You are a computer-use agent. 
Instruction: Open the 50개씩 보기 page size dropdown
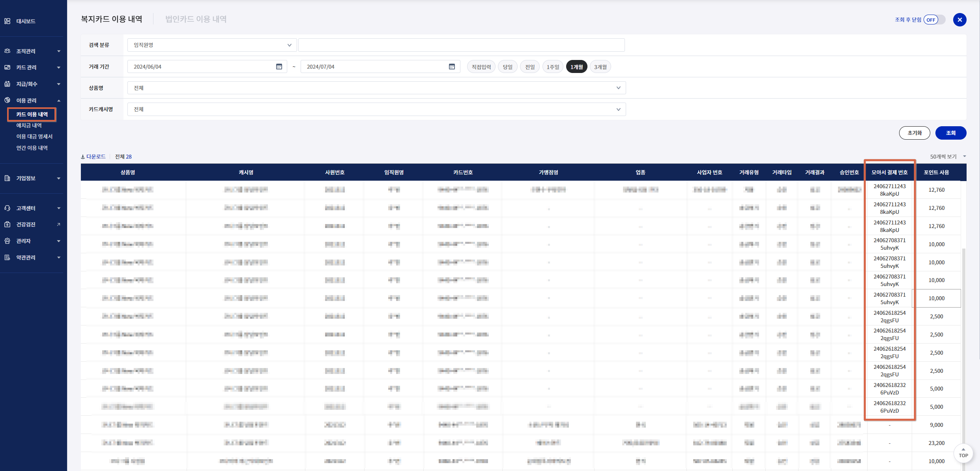pos(947,157)
